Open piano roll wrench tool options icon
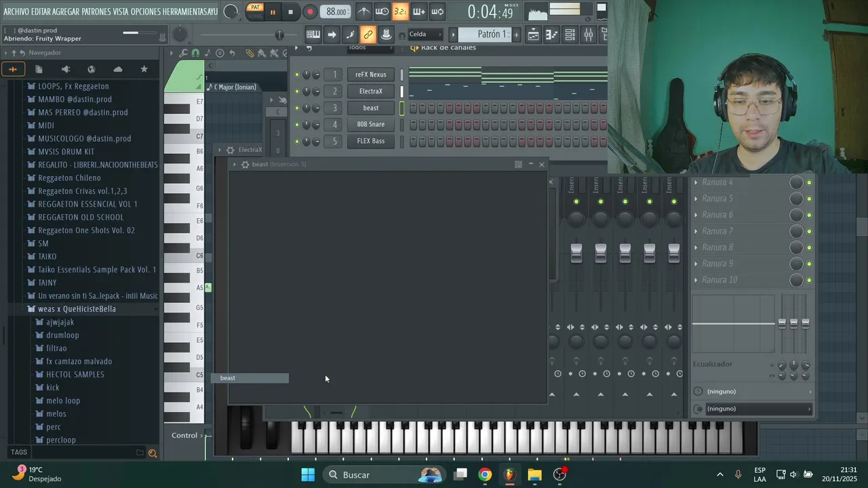This screenshot has width=868, height=488. 183,53
